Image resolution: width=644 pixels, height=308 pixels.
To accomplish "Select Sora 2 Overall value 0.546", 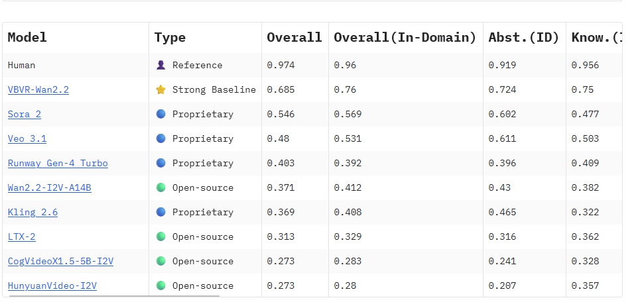I will click(281, 114).
